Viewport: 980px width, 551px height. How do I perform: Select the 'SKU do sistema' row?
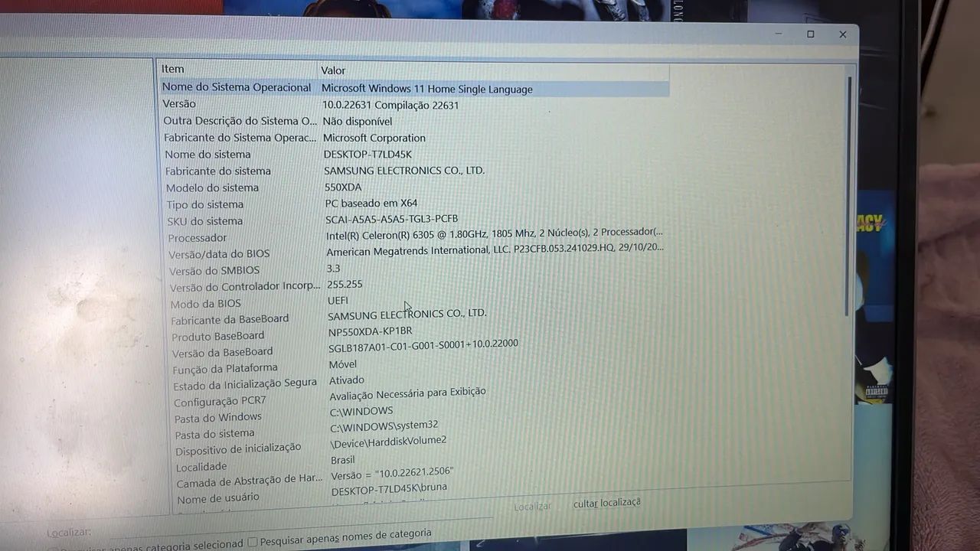205,221
